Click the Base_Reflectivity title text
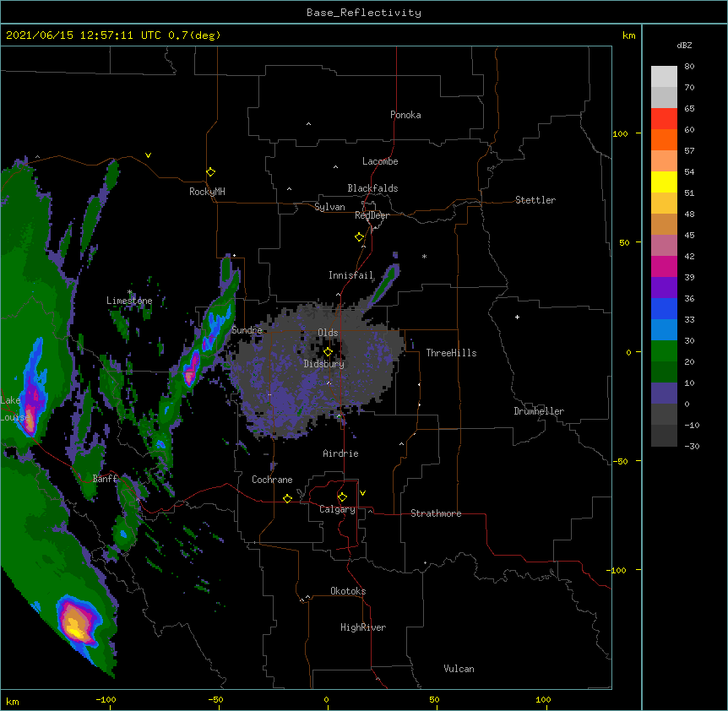 coord(364,13)
